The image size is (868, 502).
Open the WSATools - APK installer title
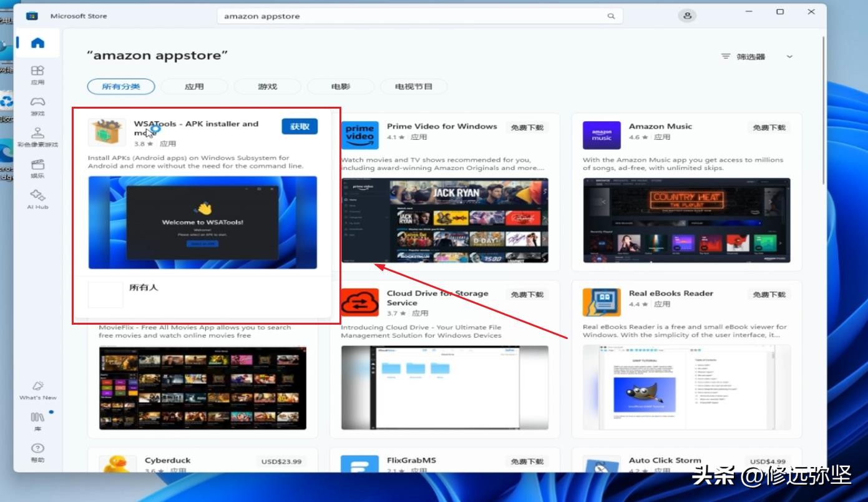click(x=196, y=128)
